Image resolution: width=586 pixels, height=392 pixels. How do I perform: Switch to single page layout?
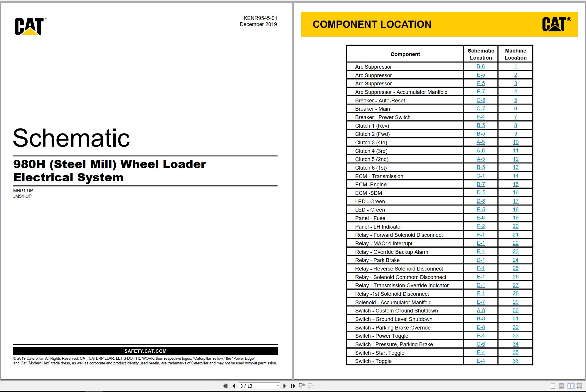(x=553, y=386)
